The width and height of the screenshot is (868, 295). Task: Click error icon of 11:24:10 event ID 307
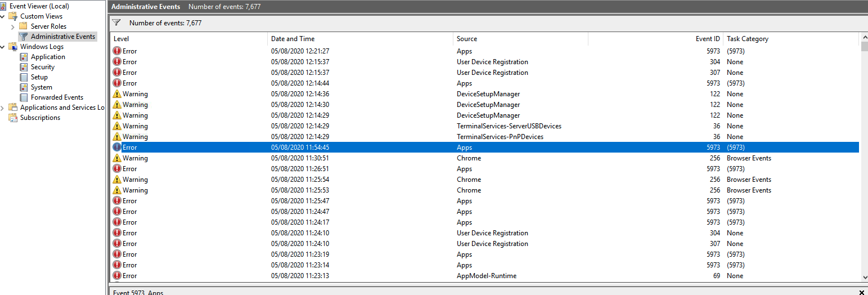(117, 244)
